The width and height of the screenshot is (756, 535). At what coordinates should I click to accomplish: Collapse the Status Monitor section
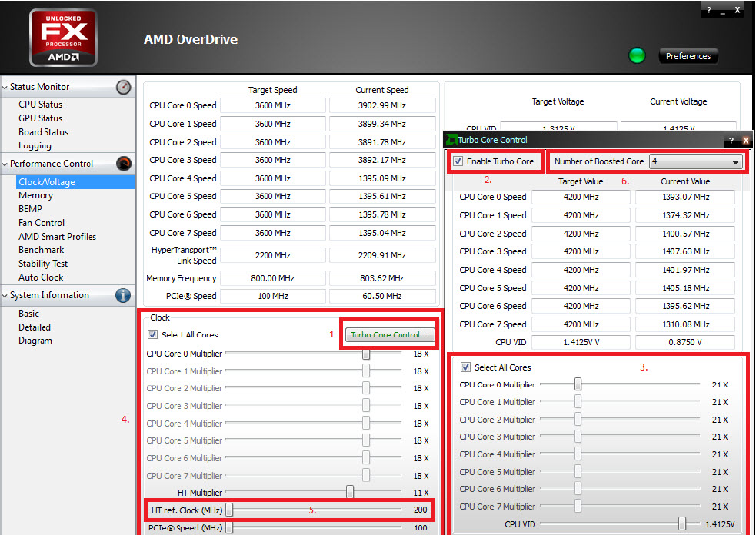tap(5, 87)
